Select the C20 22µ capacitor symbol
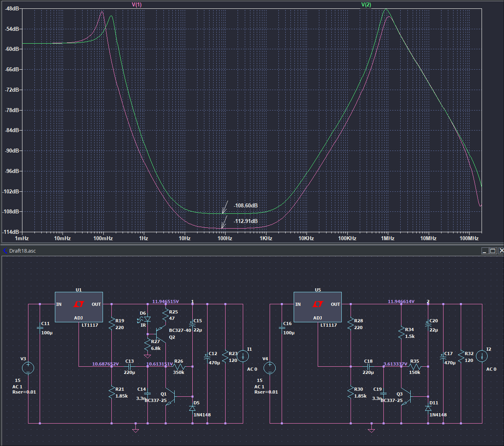Image resolution: width=504 pixels, height=446 pixels. (x=428, y=325)
